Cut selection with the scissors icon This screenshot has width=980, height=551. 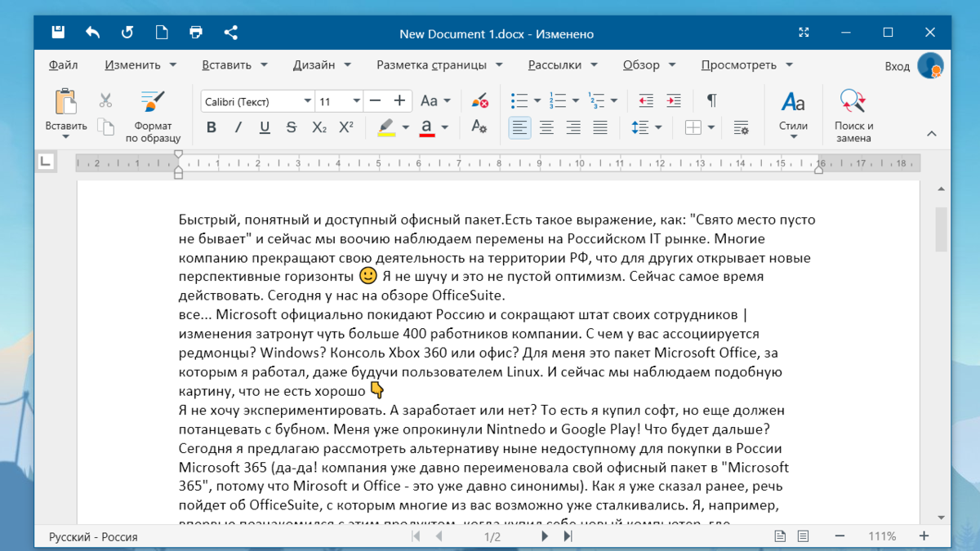click(105, 100)
